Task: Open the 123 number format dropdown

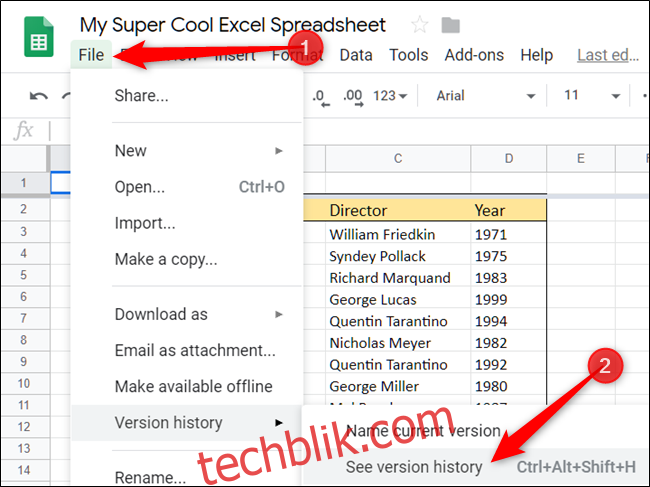Action: point(390,96)
